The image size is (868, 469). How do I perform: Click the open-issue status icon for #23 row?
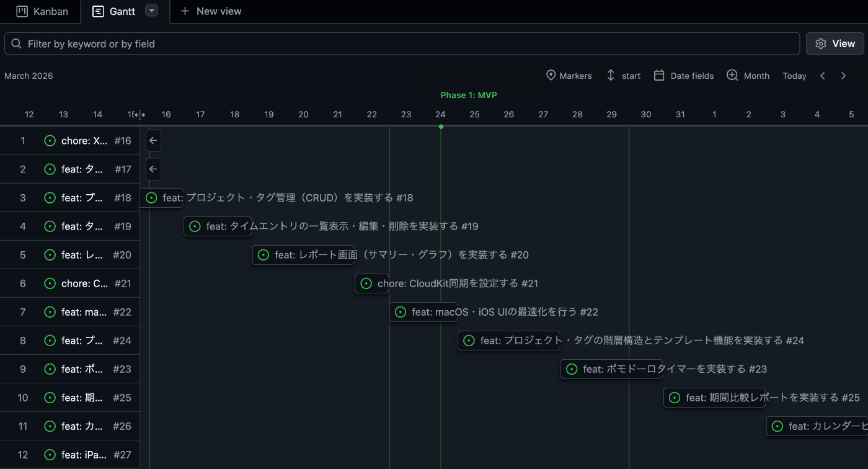tap(50, 369)
